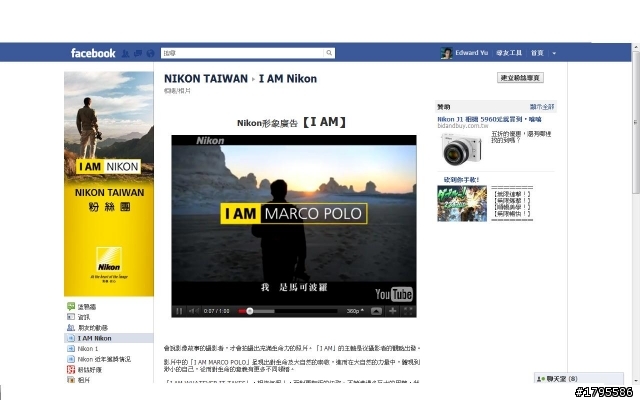
Task: Select the I AM Nikon sidebar tab
Action: (x=109, y=338)
